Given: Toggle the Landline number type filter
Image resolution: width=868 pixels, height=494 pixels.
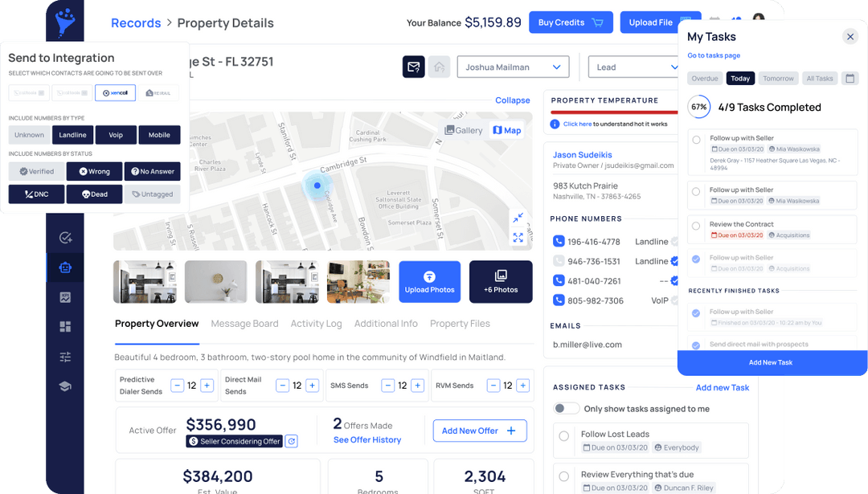Looking at the screenshot, I should 72,135.
